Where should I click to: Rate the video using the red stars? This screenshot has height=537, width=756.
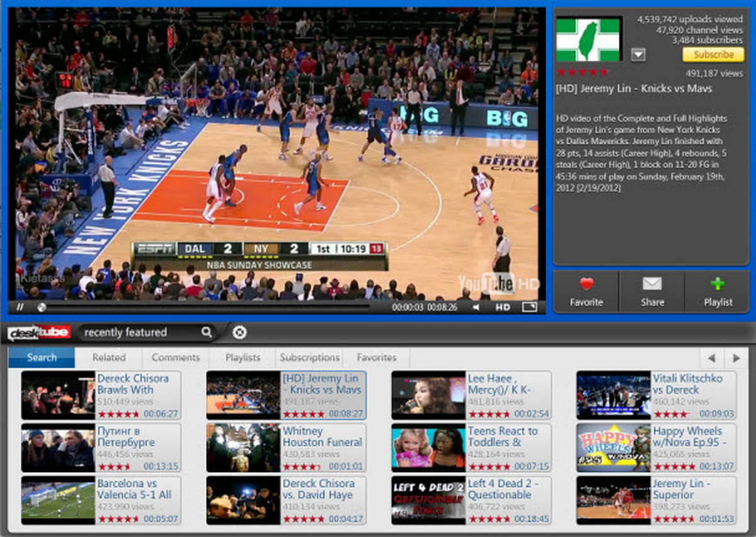coord(581,72)
